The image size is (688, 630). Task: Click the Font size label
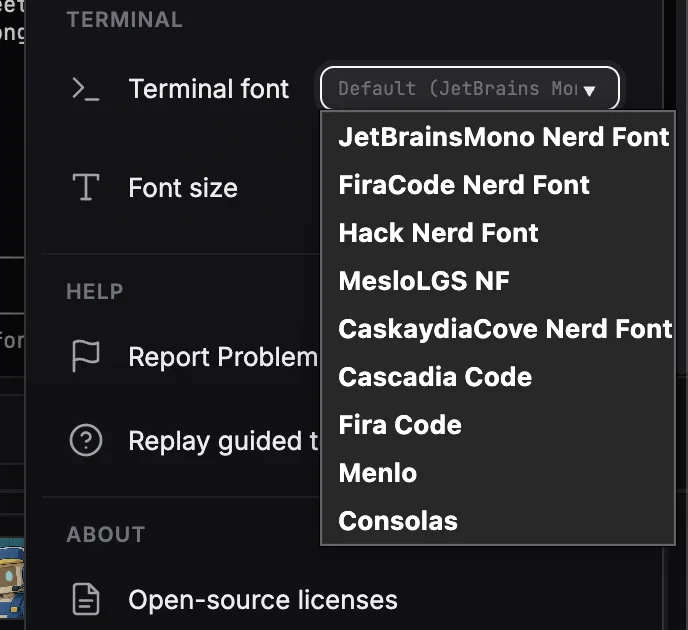183,188
